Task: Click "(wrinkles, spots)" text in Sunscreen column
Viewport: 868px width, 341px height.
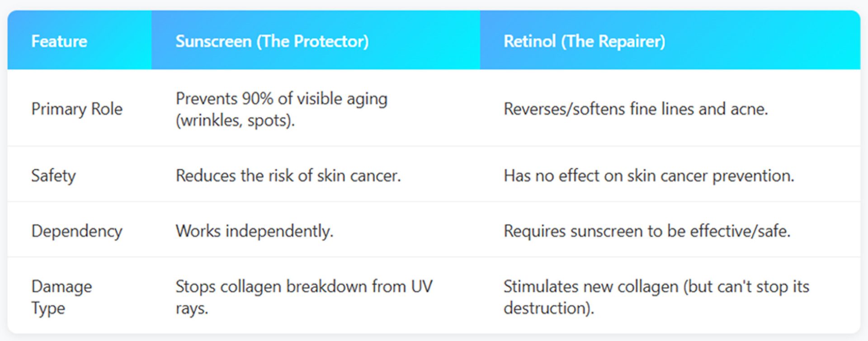Action: coord(235,120)
